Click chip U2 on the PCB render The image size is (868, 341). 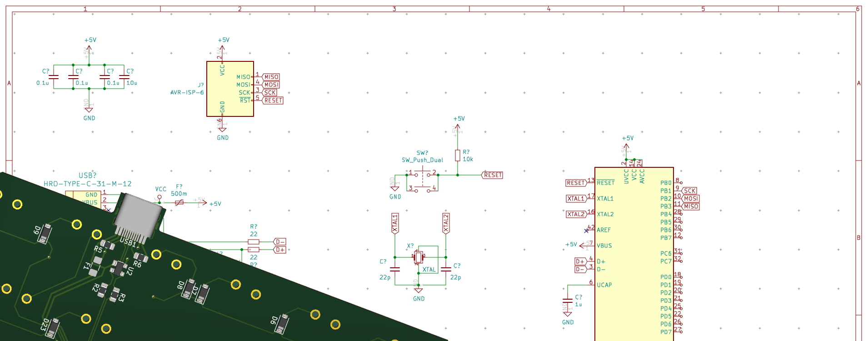[x=119, y=268]
